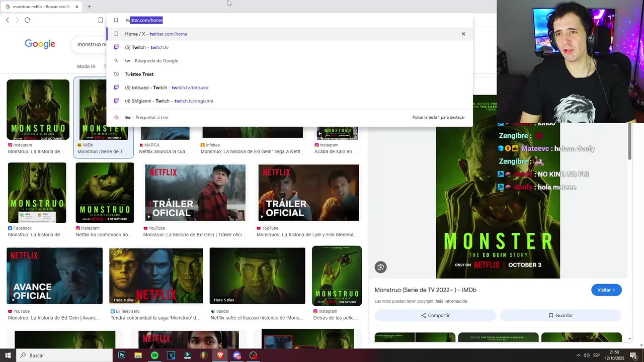644x362 pixels.
Task: Click the bookmark icon left of address bar
Action: [101, 20]
